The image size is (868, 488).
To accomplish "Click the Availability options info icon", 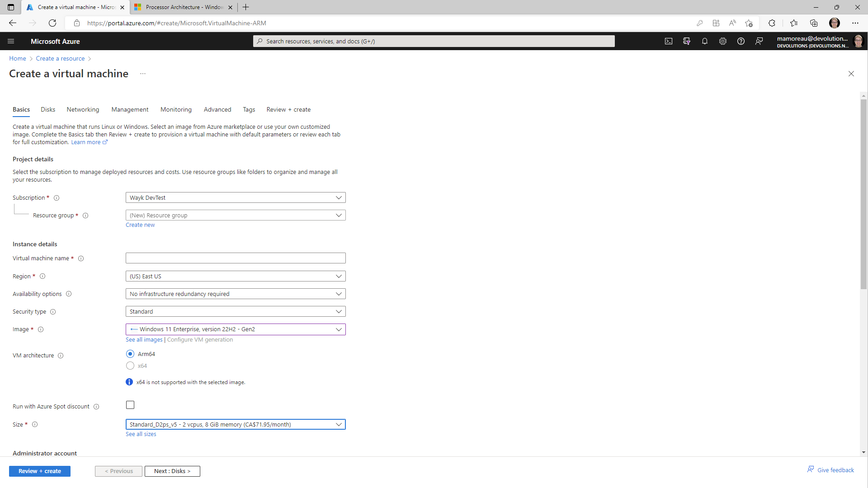I will [x=69, y=294].
